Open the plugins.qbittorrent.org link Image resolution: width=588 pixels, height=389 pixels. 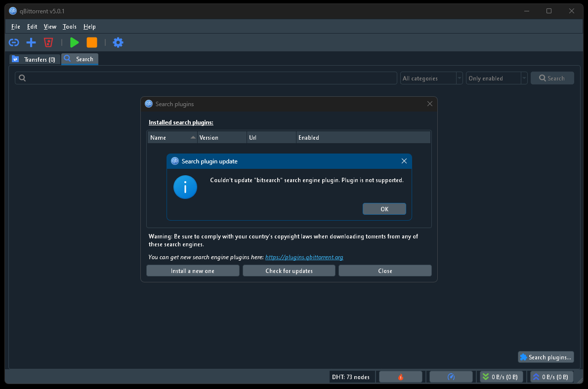pos(304,257)
